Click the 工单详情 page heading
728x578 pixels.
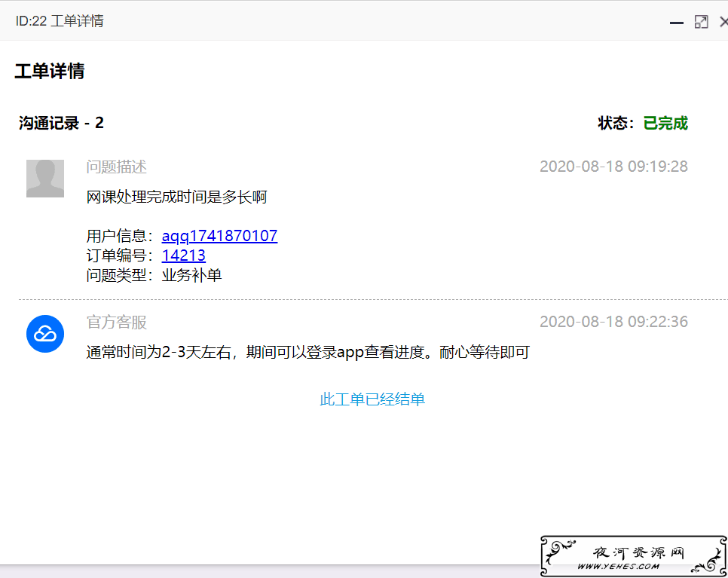50,71
